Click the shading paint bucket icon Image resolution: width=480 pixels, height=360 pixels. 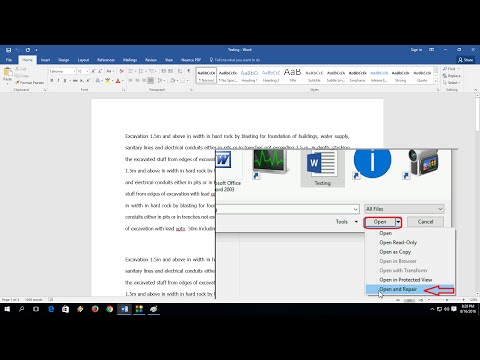tap(173, 81)
